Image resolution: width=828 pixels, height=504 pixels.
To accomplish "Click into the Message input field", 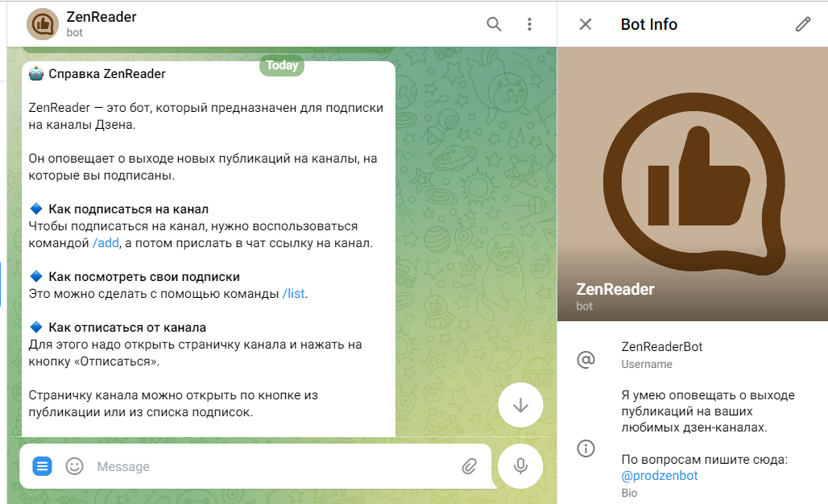I will point(275,466).
